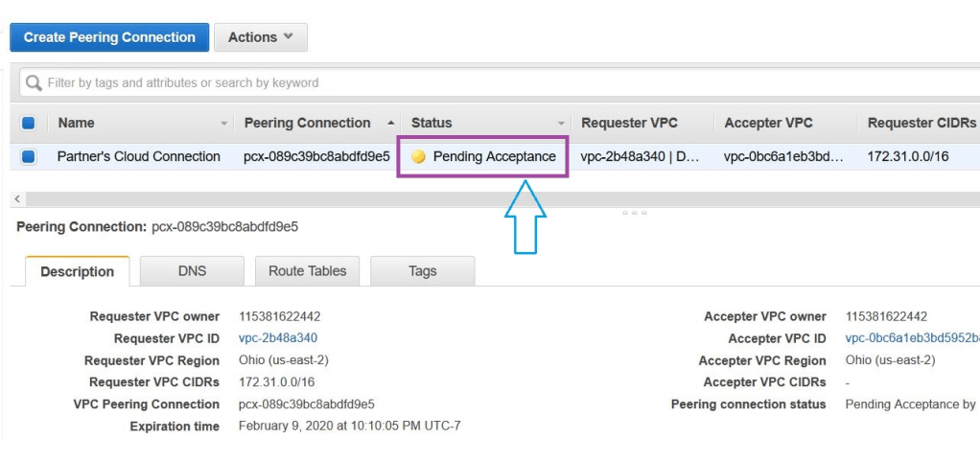Switch to the Tags tab
The image size is (980, 462).
click(x=422, y=271)
